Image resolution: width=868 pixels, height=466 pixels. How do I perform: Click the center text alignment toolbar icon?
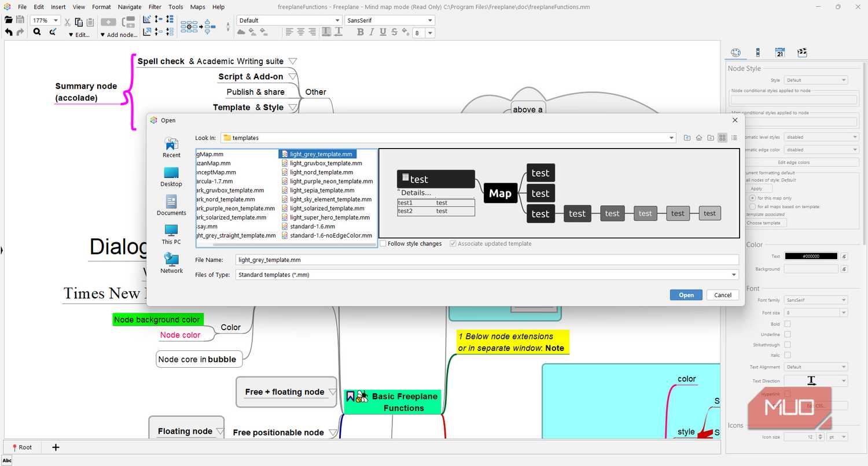301,32
